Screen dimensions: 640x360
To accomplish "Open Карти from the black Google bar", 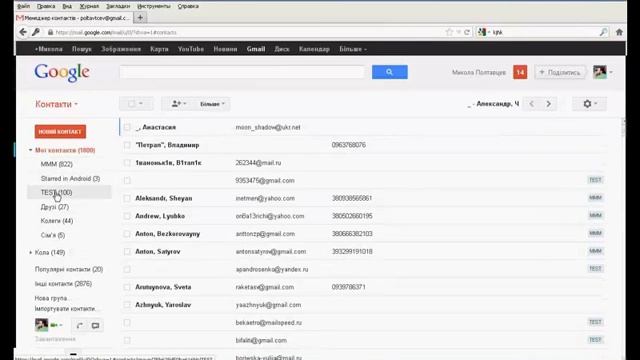I will [159, 49].
